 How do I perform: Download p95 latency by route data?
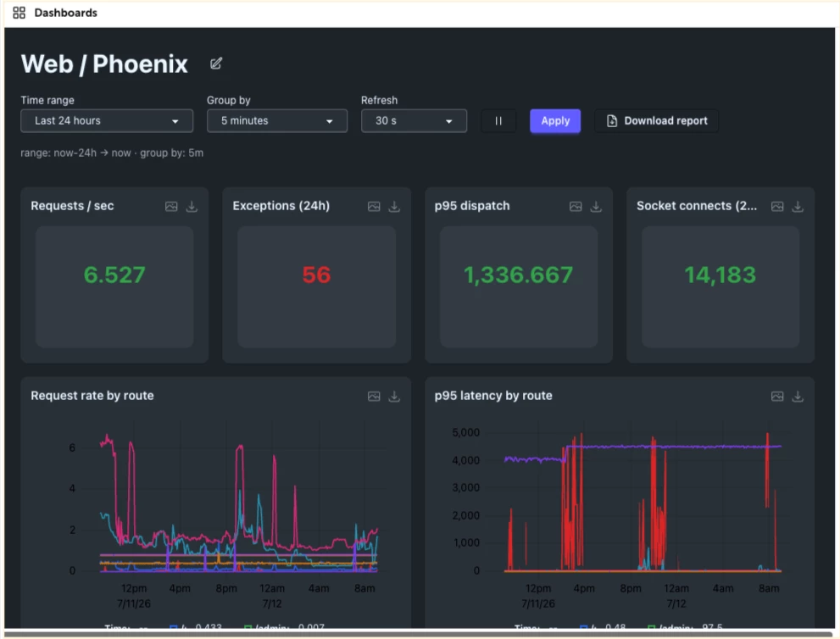pos(798,397)
